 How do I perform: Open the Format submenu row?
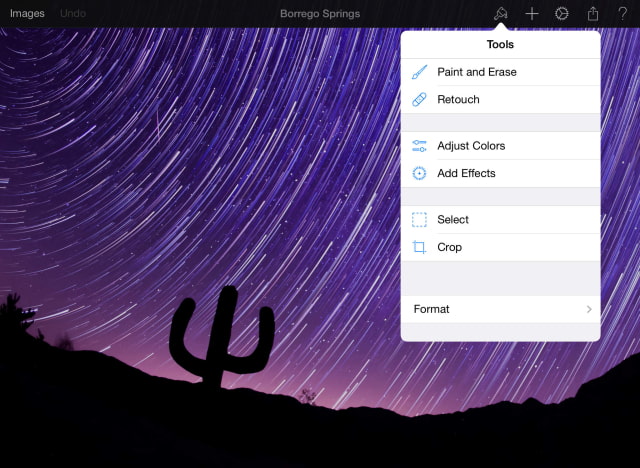tap(500, 309)
